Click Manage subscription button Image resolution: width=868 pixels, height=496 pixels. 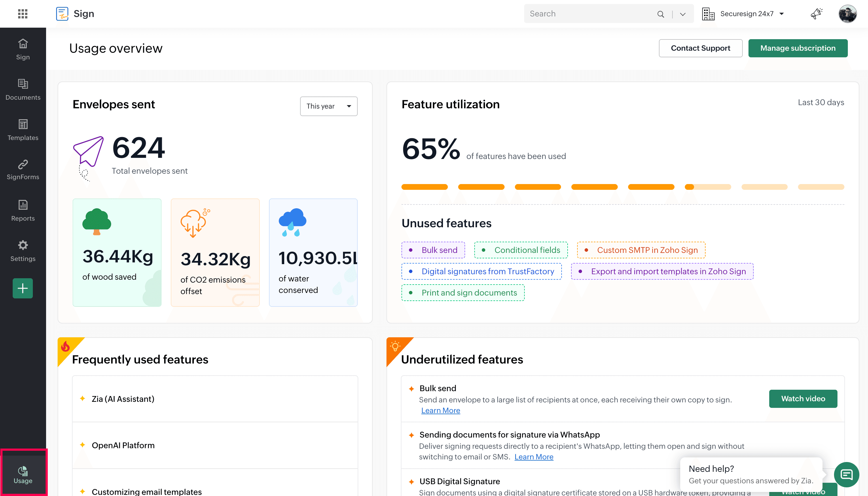pos(797,48)
